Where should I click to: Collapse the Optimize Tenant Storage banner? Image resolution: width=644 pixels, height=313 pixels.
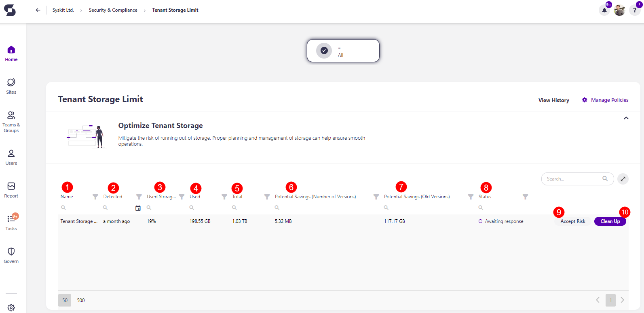[626, 118]
